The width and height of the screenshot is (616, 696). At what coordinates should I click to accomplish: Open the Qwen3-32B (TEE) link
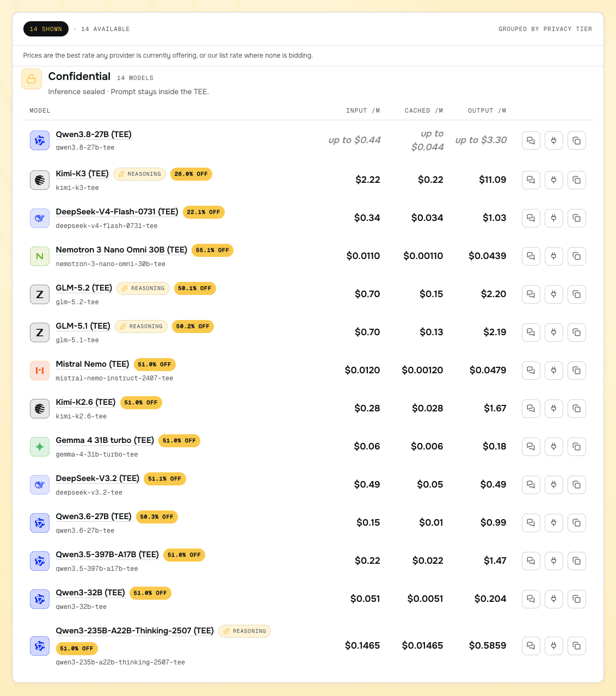[x=90, y=593]
